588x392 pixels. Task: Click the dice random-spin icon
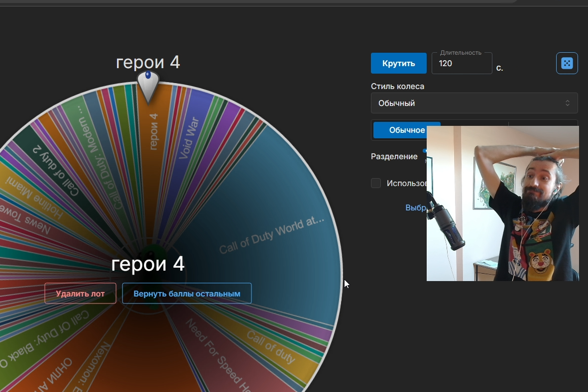click(567, 63)
